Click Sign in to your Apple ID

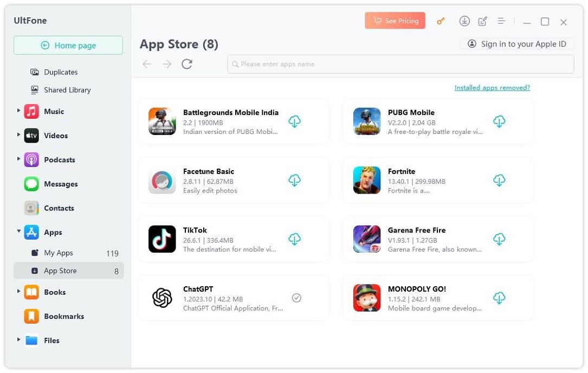pos(517,44)
